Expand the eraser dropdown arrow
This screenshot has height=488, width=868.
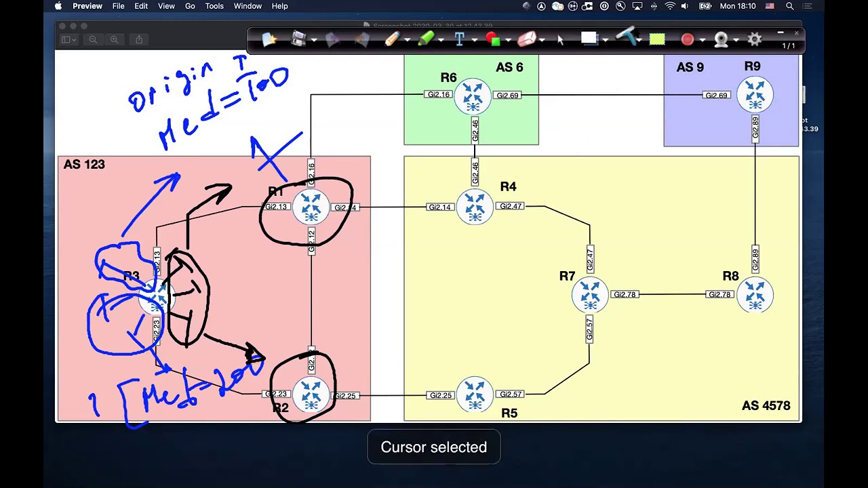542,41
